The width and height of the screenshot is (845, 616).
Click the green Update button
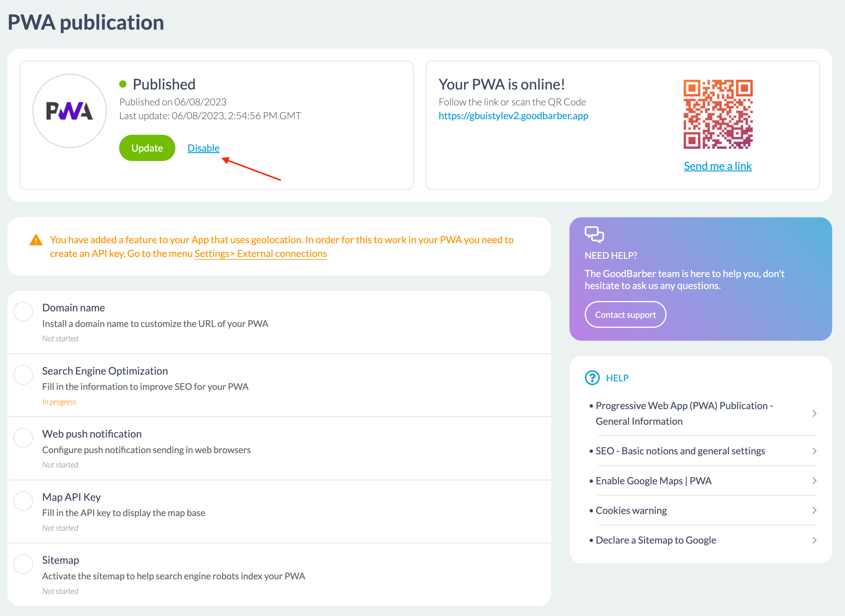(147, 148)
